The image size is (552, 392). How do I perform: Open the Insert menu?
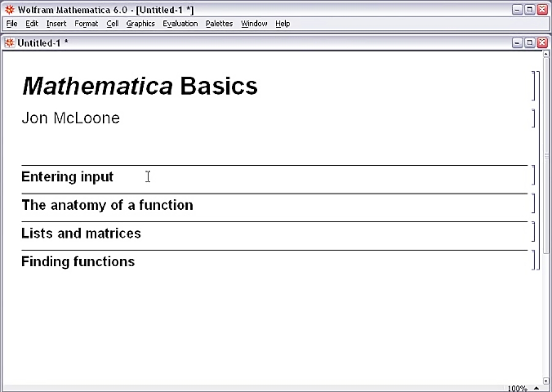click(x=56, y=24)
